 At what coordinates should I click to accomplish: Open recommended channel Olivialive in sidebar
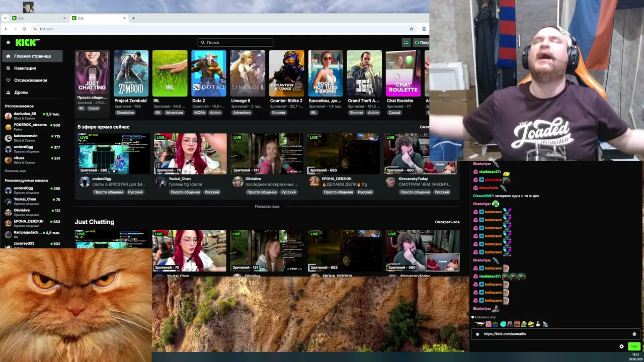pos(32,212)
